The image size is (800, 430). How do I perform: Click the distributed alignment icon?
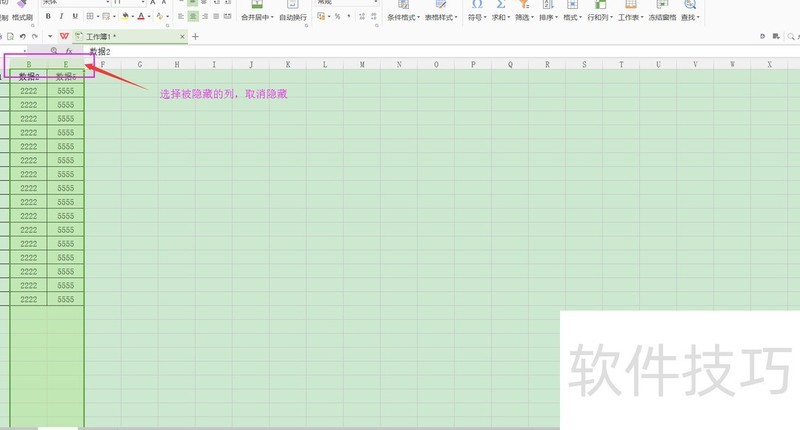[x=228, y=16]
